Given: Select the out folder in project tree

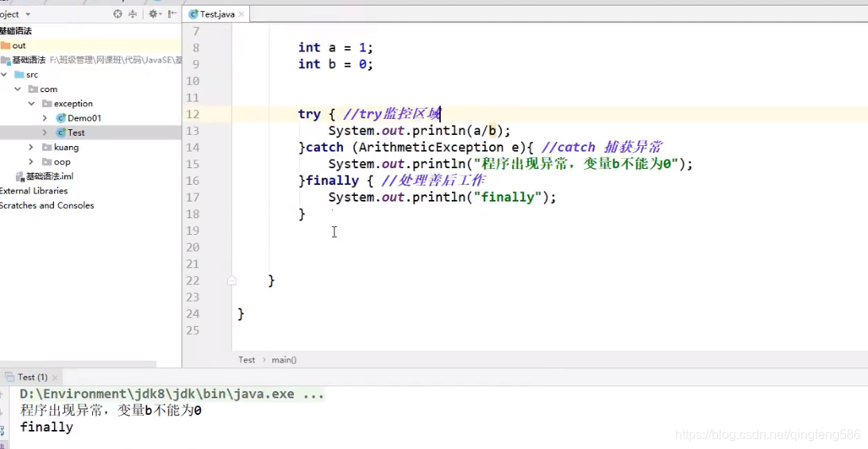Looking at the screenshot, I should [19, 45].
